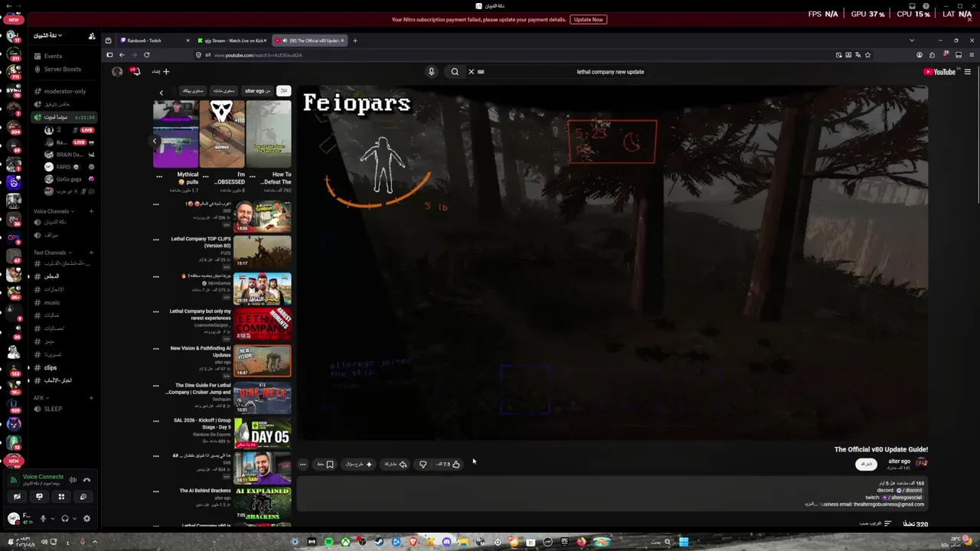Collapse the Text Channels category
The width and height of the screenshot is (980, 551).
tap(51, 253)
